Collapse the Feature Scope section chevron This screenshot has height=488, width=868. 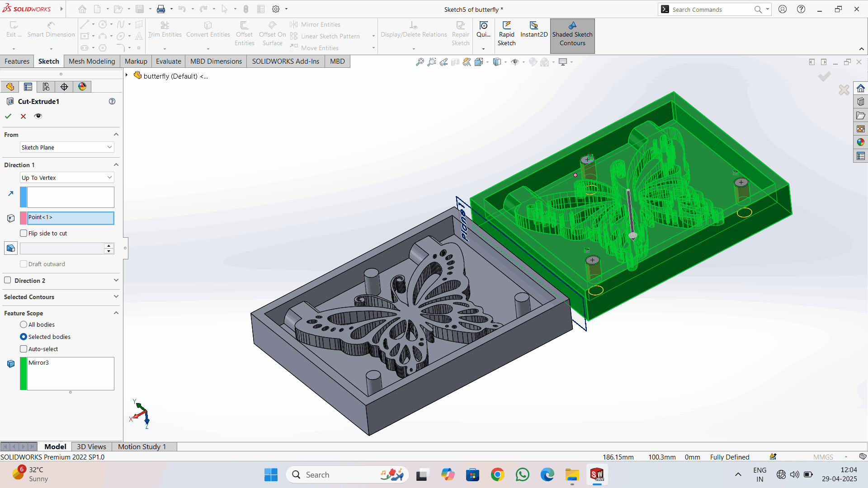[116, 313]
